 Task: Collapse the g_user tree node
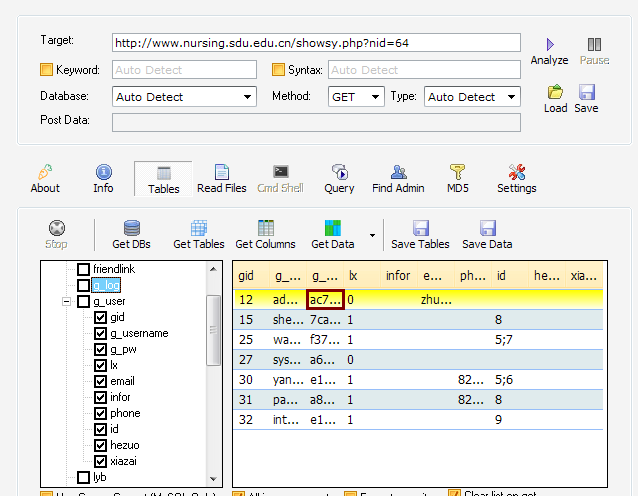[66, 302]
